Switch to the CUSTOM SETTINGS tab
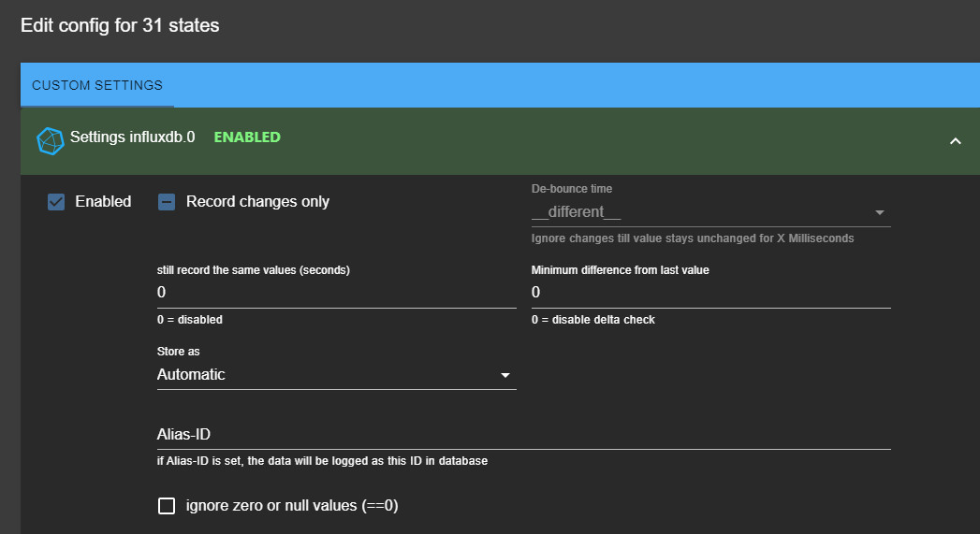980x534 pixels. pyautogui.click(x=97, y=85)
